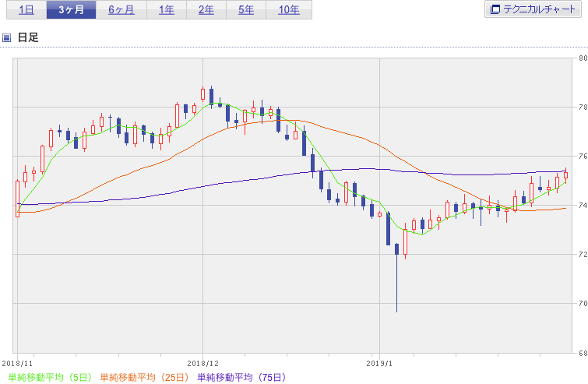Image resolution: width=588 pixels, height=384 pixels.
Task: Click the window icon in テクニカルチャート button
Action: click(495, 9)
